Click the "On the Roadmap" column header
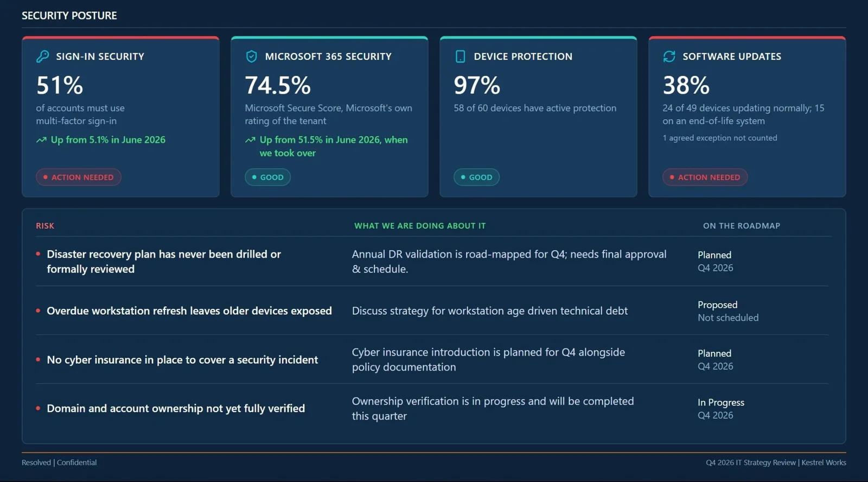The image size is (868, 482). [x=742, y=226]
